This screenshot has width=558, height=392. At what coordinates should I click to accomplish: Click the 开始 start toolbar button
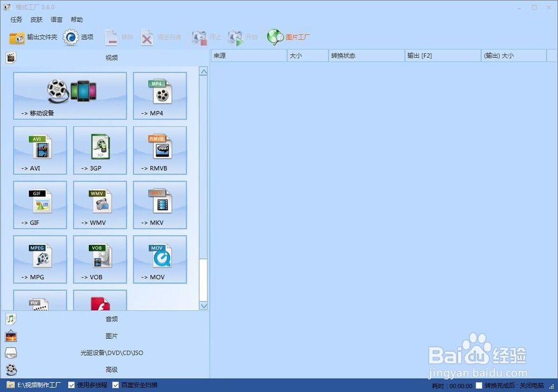pos(243,37)
